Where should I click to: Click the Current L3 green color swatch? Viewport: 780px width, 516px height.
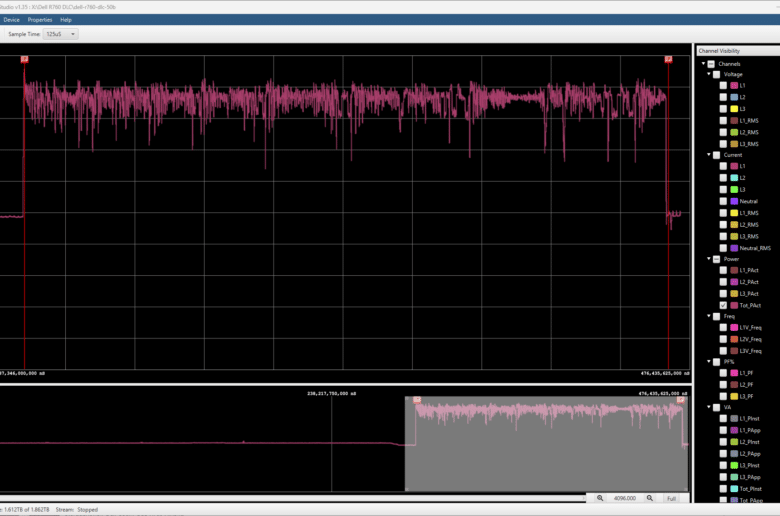(x=734, y=190)
